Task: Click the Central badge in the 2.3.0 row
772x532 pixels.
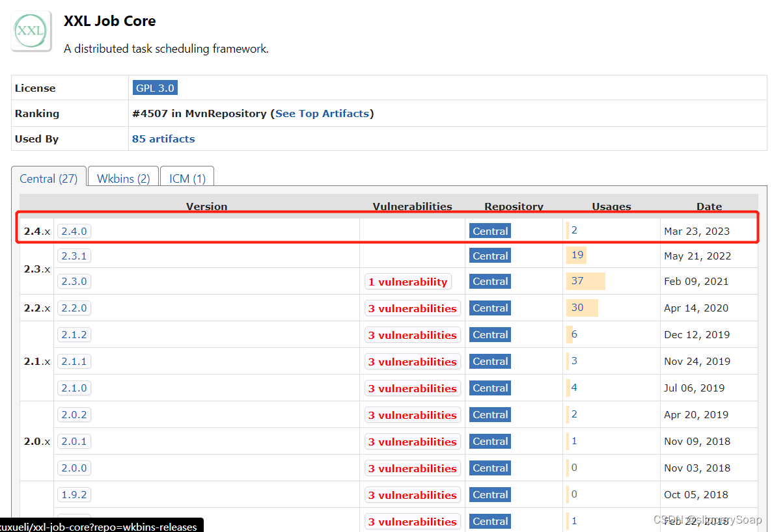Action: (490, 282)
